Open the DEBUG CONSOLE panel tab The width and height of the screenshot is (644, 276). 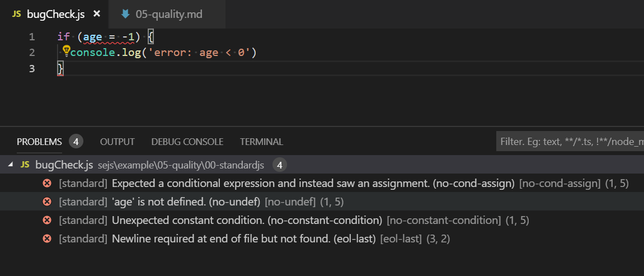click(187, 142)
